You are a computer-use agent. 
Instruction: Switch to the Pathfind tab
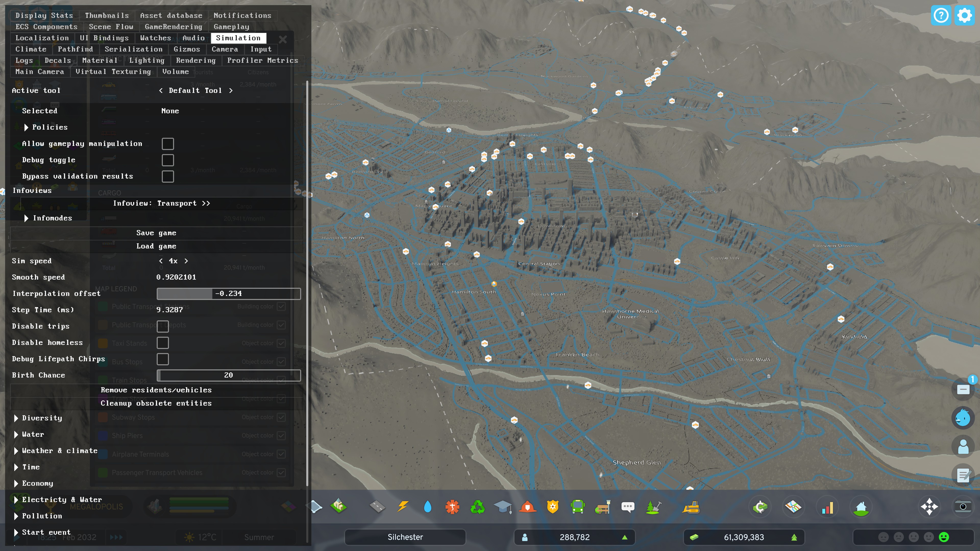[75, 49]
